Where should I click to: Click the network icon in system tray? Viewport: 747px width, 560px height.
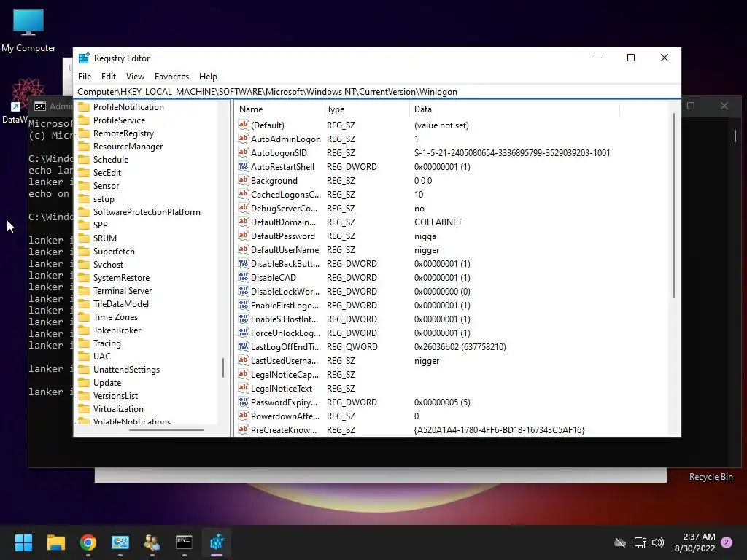(x=640, y=542)
